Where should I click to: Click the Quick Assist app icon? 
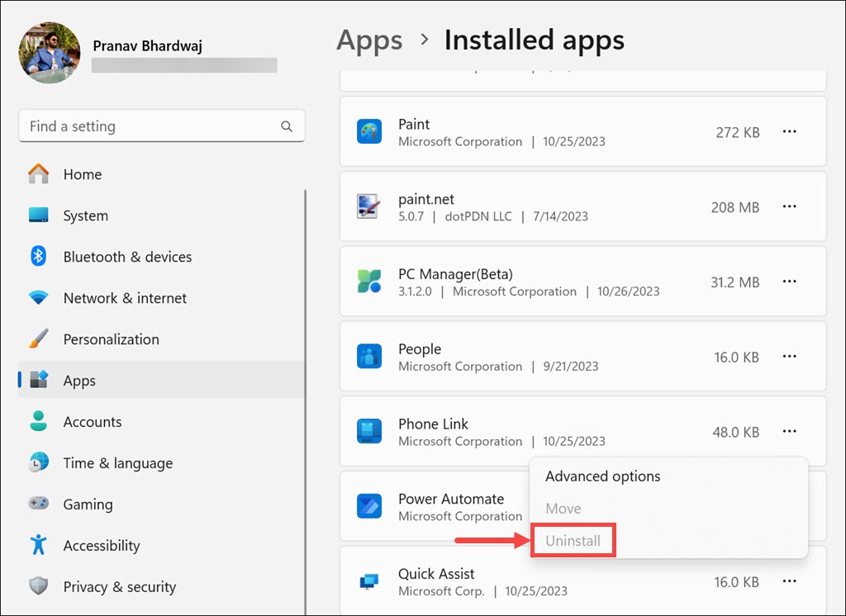pyautogui.click(x=368, y=581)
